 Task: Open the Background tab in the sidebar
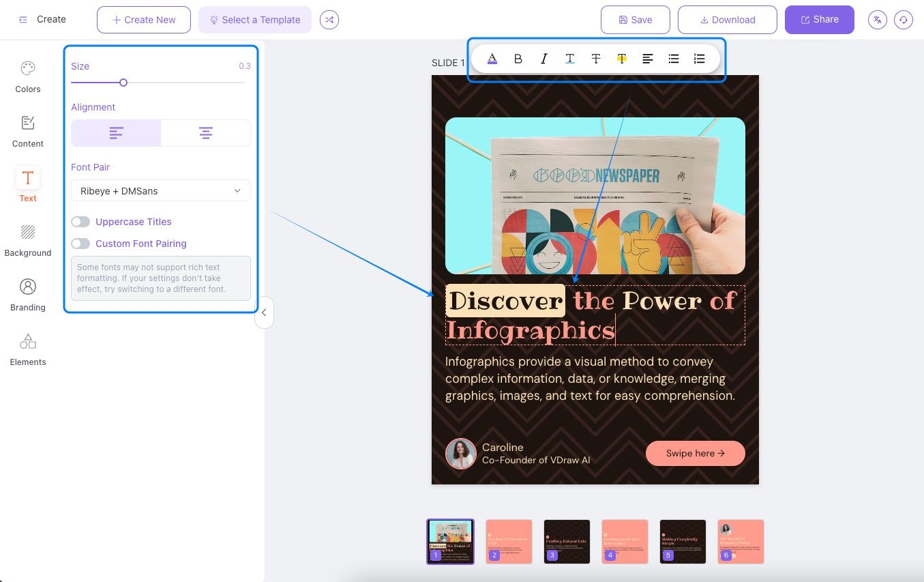[28, 240]
